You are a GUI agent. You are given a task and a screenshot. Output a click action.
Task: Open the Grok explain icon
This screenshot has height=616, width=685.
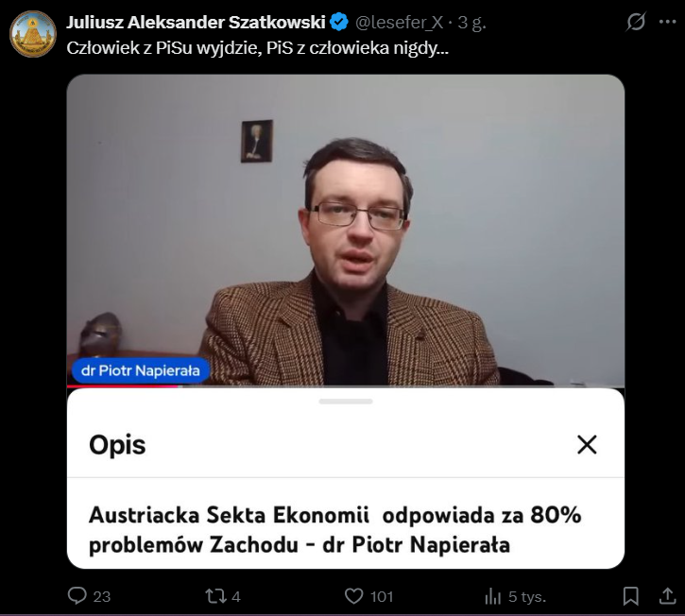tap(636, 22)
